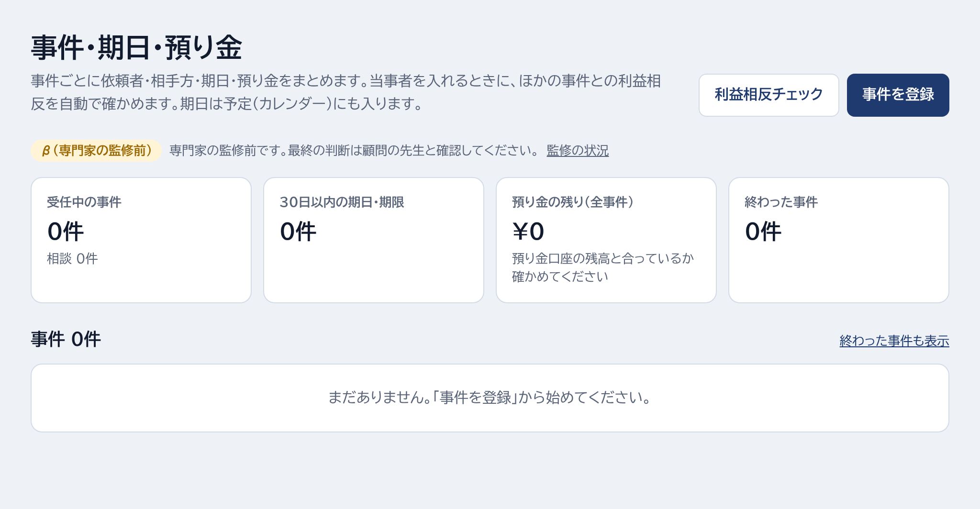Click the empty-state message まだありません
Viewport: 980px width, 509px height.
[490, 398]
